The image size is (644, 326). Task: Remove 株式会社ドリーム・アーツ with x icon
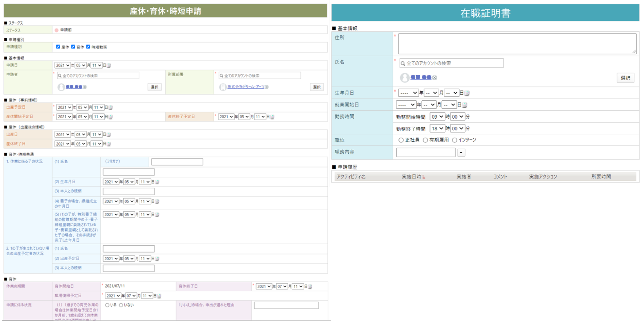point(267,87)
